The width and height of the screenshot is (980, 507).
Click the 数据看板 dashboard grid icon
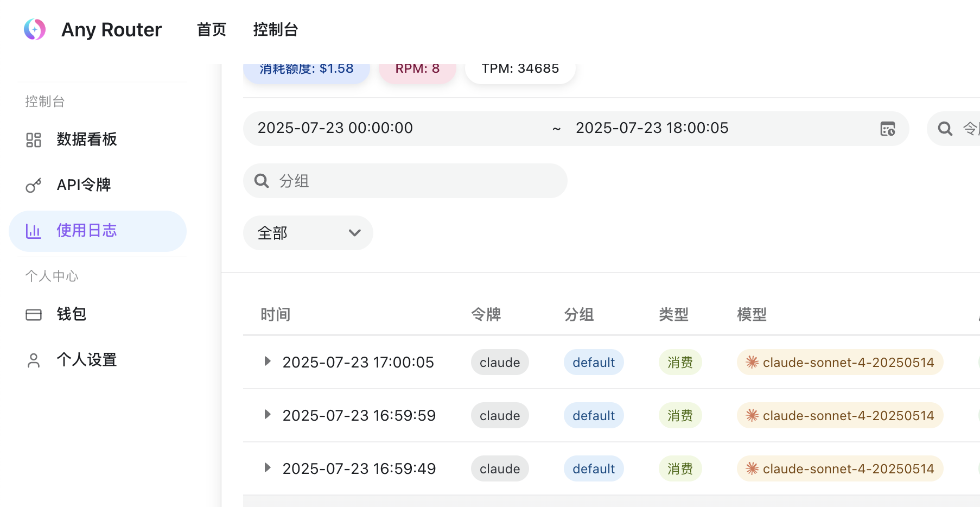[34, 140]
